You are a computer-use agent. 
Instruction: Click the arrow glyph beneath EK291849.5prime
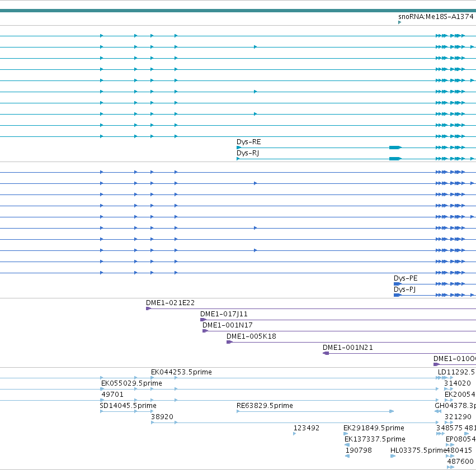coord(346,434)
